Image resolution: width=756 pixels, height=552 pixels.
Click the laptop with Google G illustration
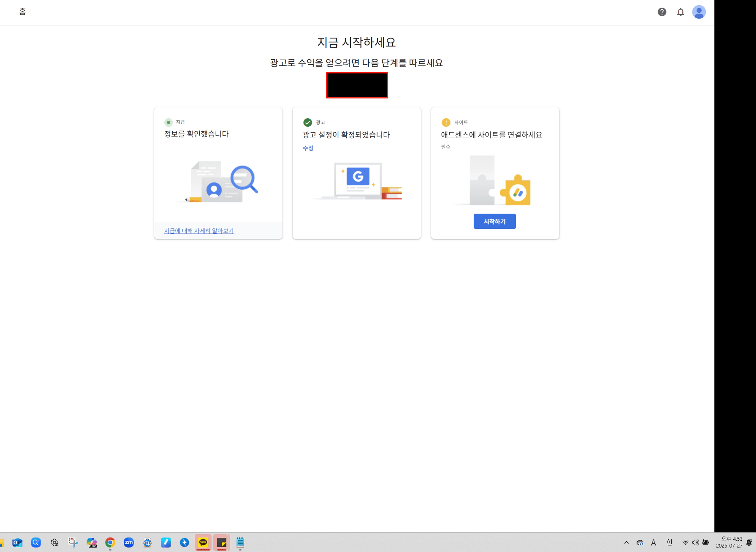pos(358,181)
